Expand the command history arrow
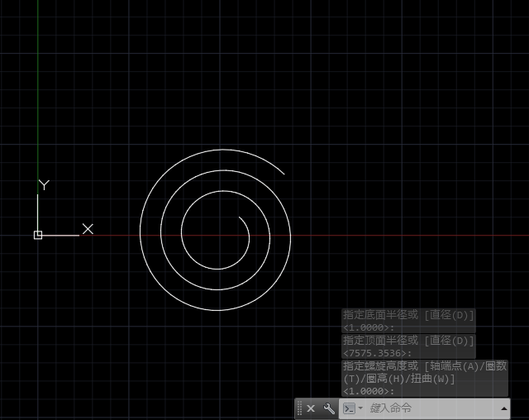The width and height of the screenshot is (529, 420). coord(504,409)
